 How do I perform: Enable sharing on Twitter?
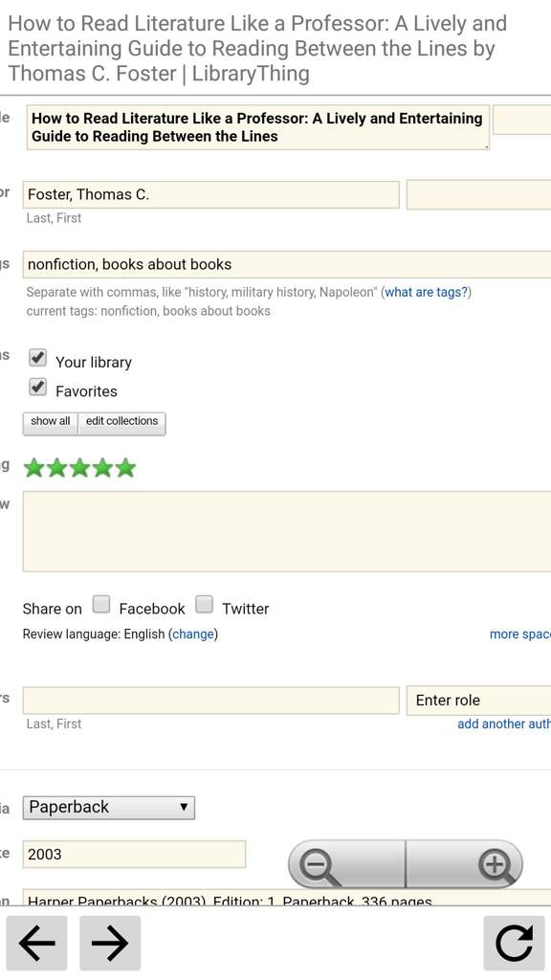tap(204, 605)
